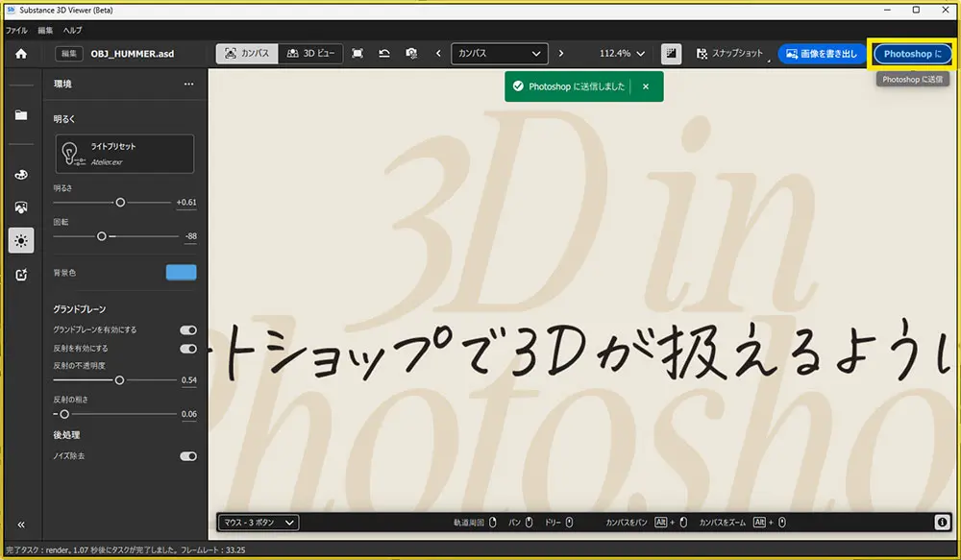The image size is (961, 560).
Task: Toggle the ノイズ除去 switch
Action: click(188, 456)
